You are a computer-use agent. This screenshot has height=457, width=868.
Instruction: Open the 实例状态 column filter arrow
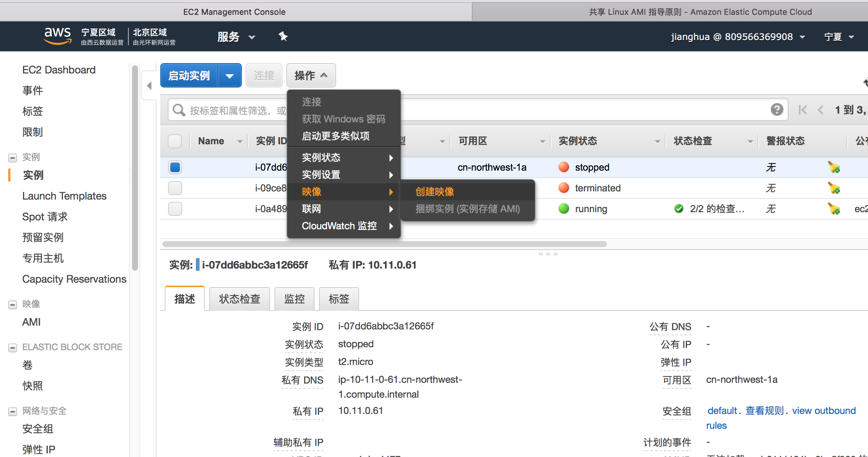point(657,141)
